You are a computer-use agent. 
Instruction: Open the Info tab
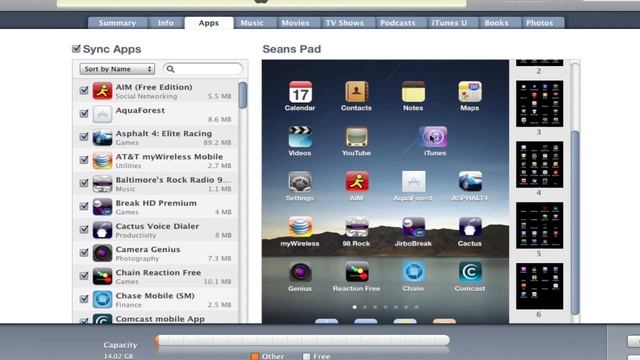166,23
